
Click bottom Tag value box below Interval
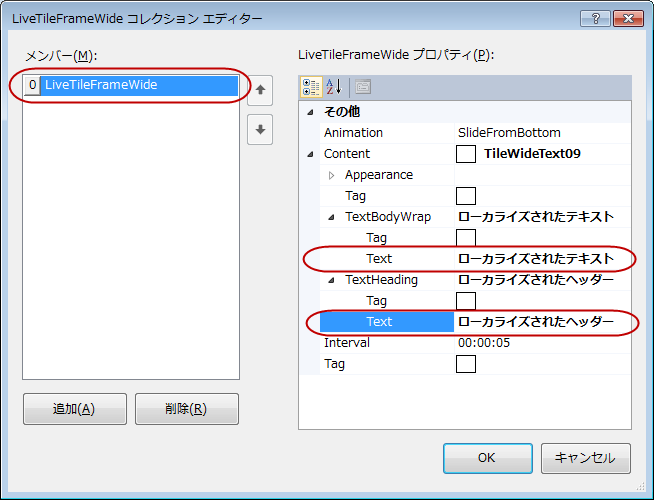(465, 364)
